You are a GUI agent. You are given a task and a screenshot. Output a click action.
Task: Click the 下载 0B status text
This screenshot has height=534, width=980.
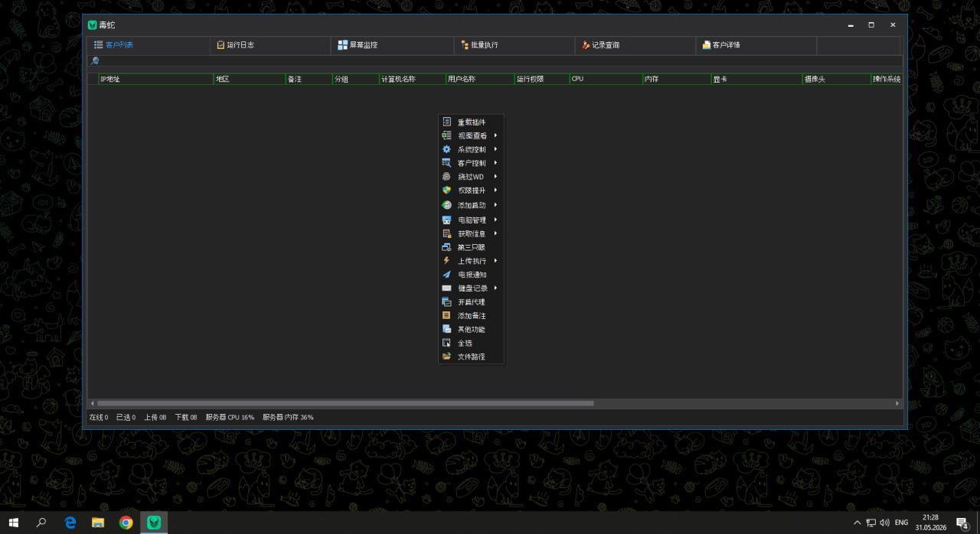(x=186, y=418)
